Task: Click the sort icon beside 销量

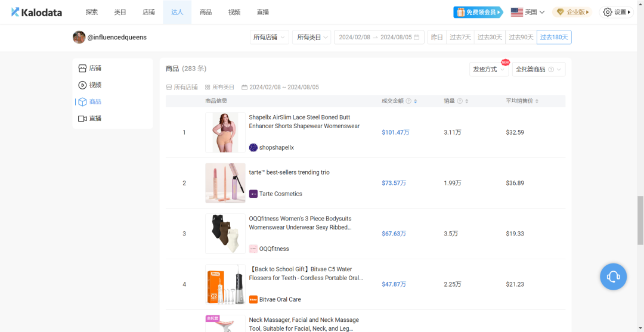Action: [466, 101]
